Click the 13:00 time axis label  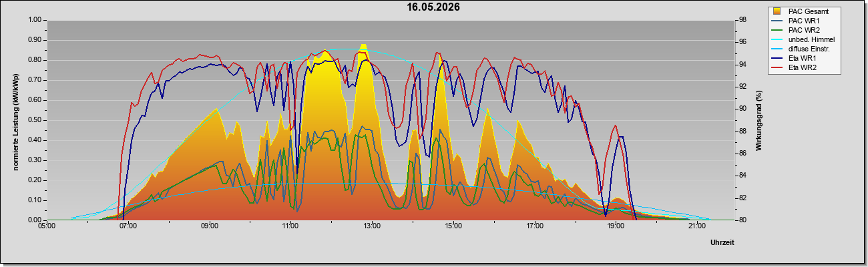tap(371, 227)
